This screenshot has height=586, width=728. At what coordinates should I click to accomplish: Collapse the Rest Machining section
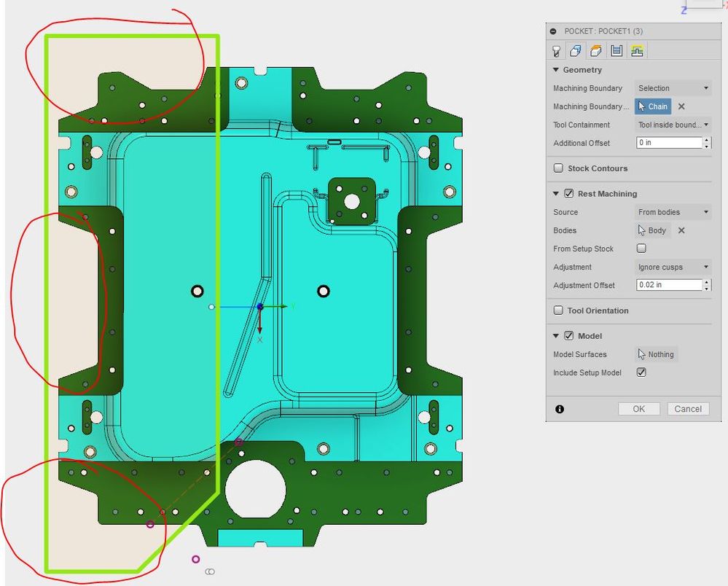point(556,194)
